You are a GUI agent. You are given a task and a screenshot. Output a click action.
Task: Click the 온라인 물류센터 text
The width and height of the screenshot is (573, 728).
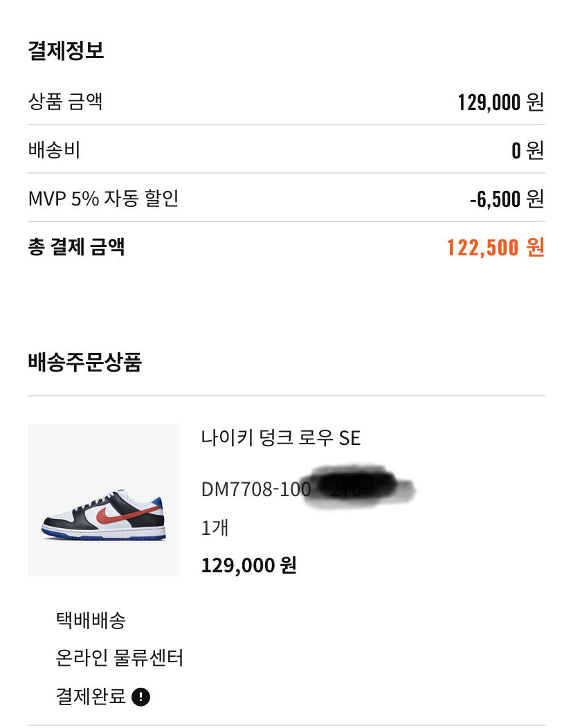(x=119, y=657)
